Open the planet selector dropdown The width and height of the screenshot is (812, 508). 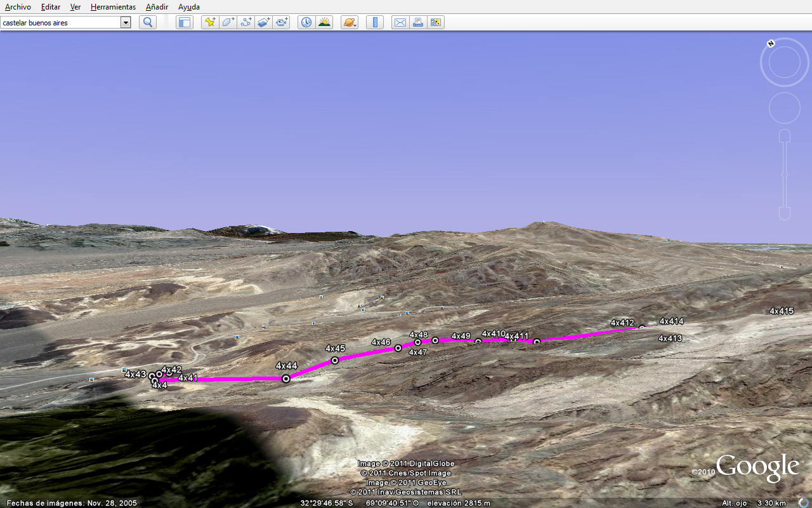click(350, 22)
